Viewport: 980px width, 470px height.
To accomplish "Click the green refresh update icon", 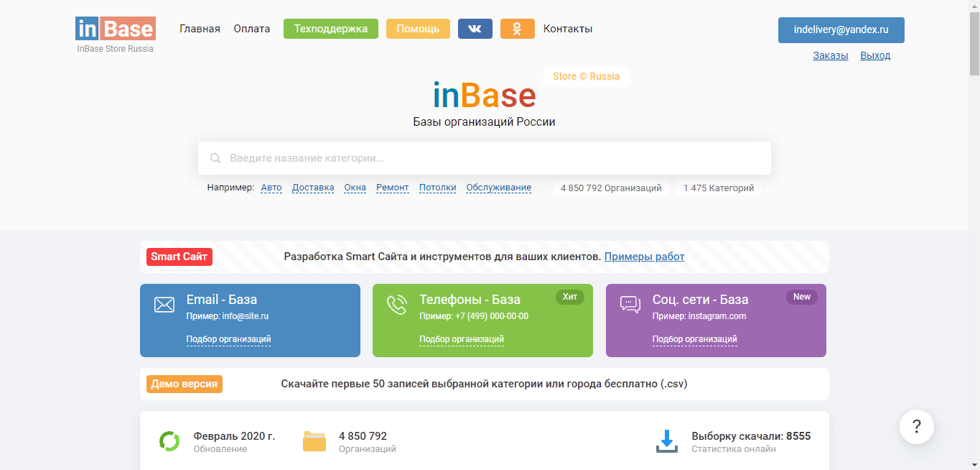I will [169, 441].
